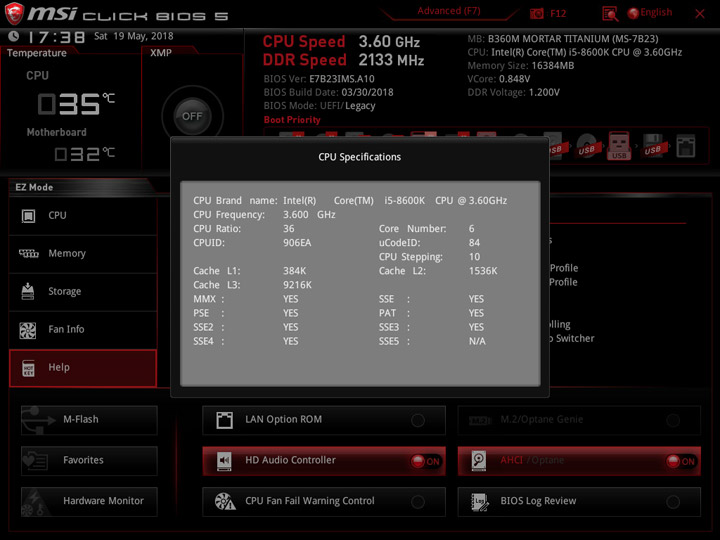Click the CPU Speed 3.60 GHz readout
The width and height of the screenshot is (720, 540).
click(x=341, y=42)
